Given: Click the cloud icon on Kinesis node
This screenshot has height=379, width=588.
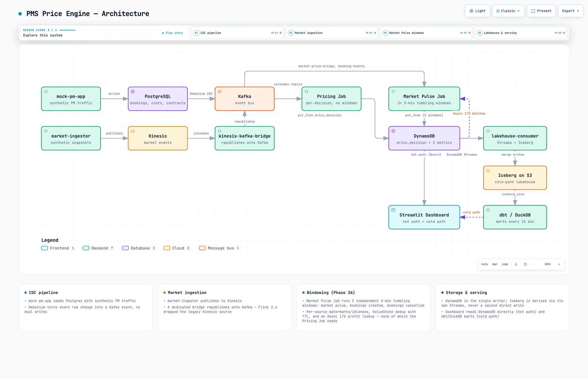Looking at the screenshot, I should 133,131.
